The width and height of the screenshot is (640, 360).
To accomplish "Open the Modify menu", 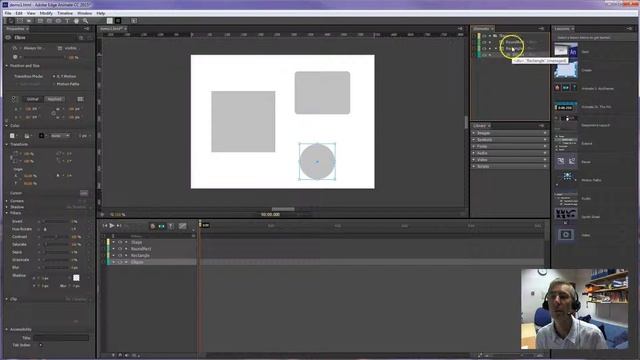I will coord(46,13).
